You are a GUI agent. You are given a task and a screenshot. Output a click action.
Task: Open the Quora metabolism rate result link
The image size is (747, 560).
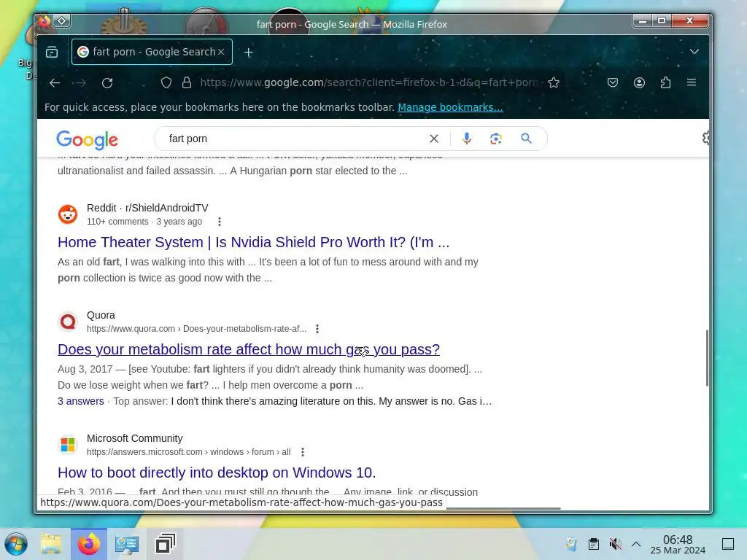tap(249, 349)
